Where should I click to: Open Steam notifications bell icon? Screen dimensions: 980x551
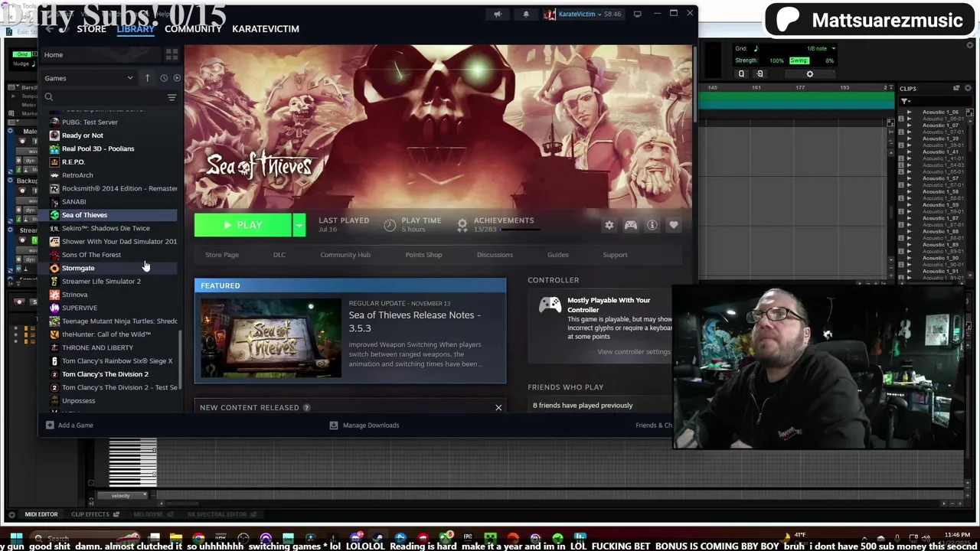tap(526, 14)
